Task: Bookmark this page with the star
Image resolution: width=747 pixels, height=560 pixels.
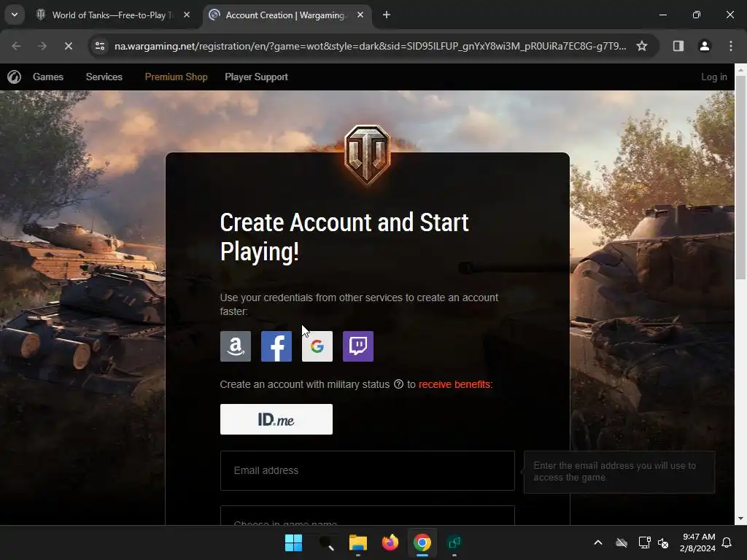Action: (642, 46)
